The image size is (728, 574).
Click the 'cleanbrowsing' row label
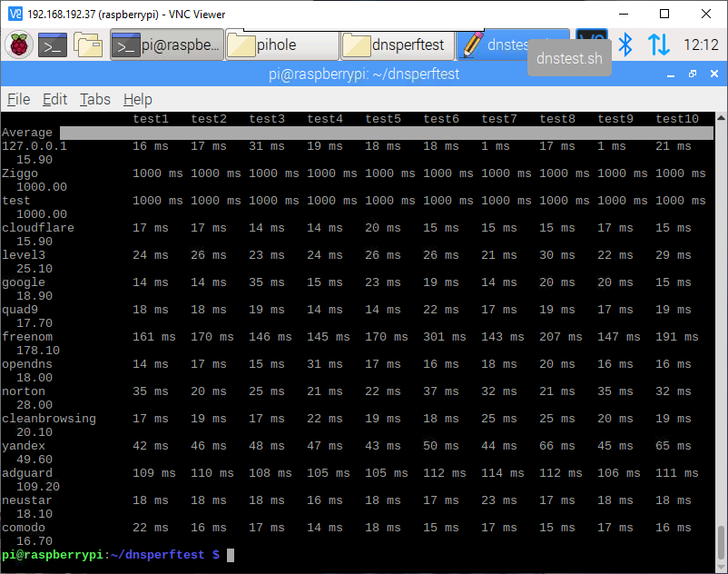[x=49, y=419]
